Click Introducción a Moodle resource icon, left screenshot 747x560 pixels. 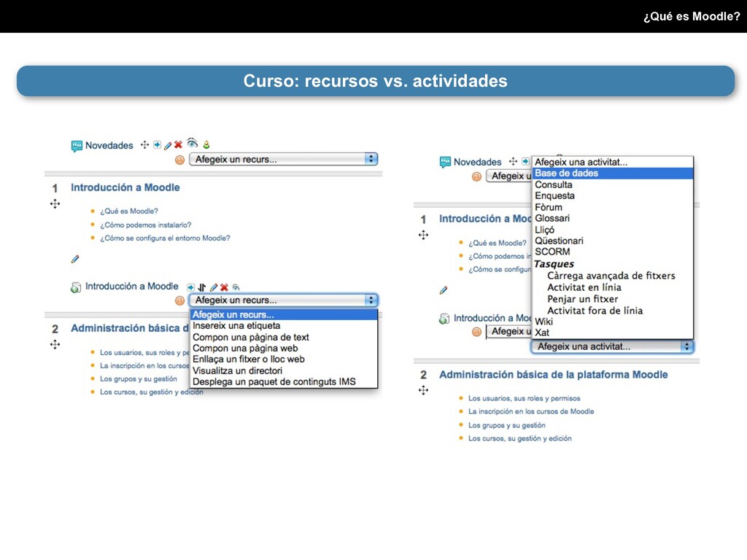76,287
